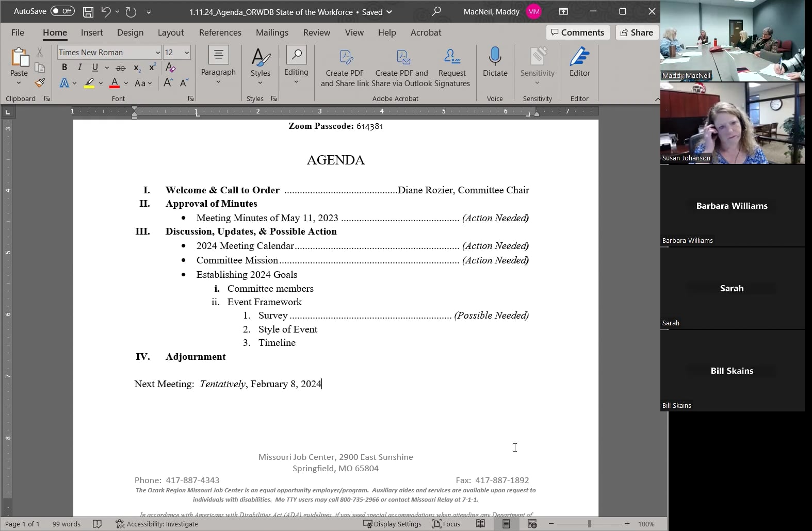The height and width of the screenshot is (531, 812).
Task: Click Display Settings in status bar
Action: [392, 524]
